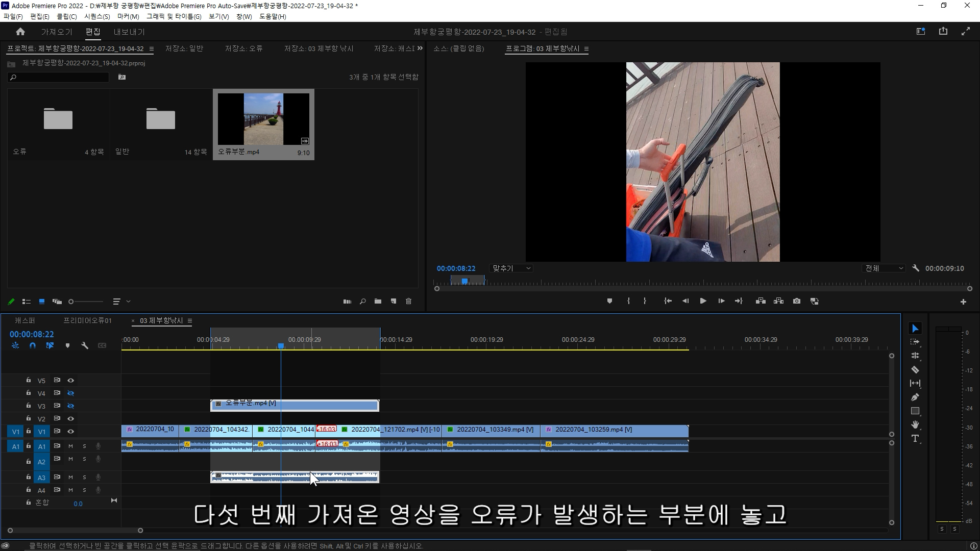Click the trash icon in Project panel

[x=408, y=302]
